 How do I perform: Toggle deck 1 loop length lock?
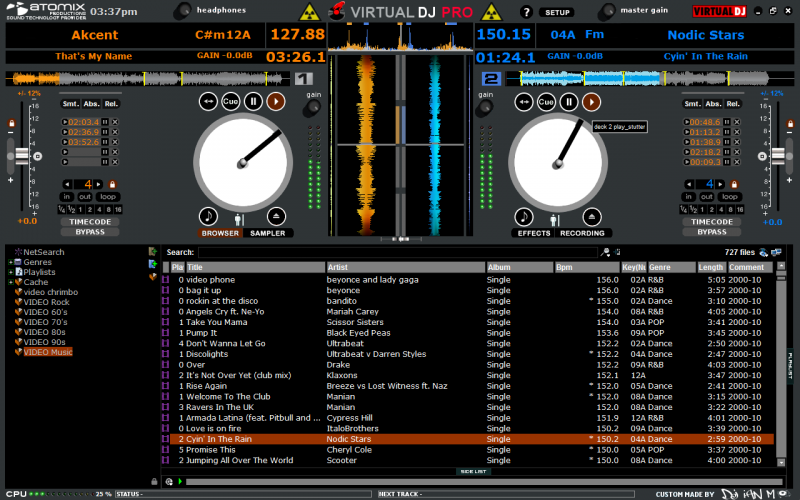(113, 184)
